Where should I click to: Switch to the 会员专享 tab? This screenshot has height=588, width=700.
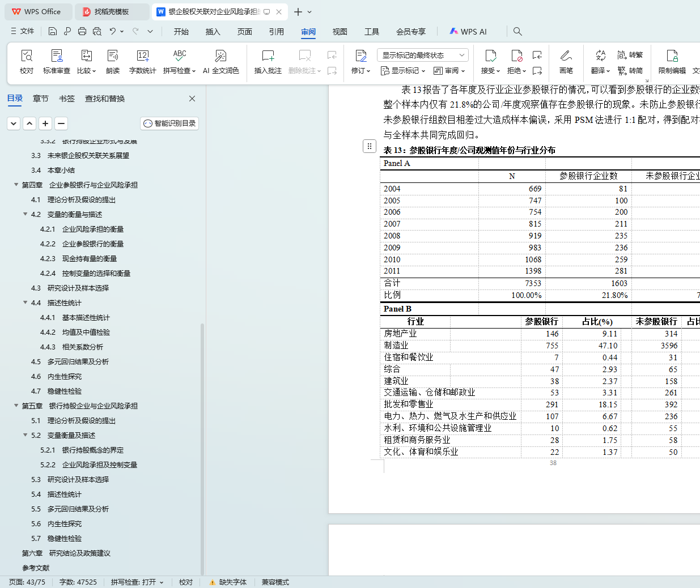[x=411, y=32]
